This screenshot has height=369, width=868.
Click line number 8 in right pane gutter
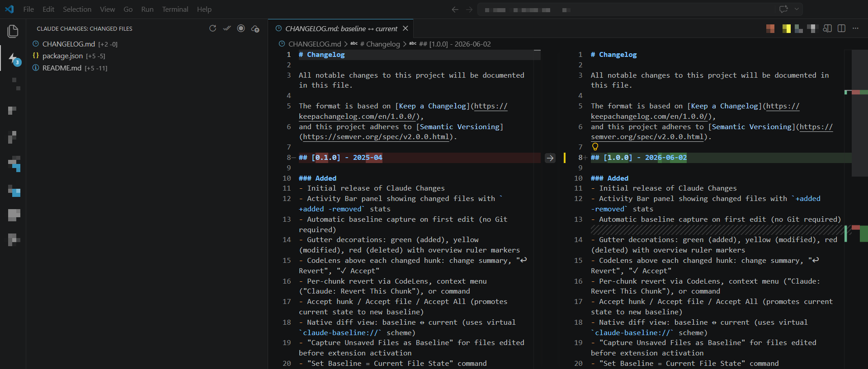coord(580,158)
